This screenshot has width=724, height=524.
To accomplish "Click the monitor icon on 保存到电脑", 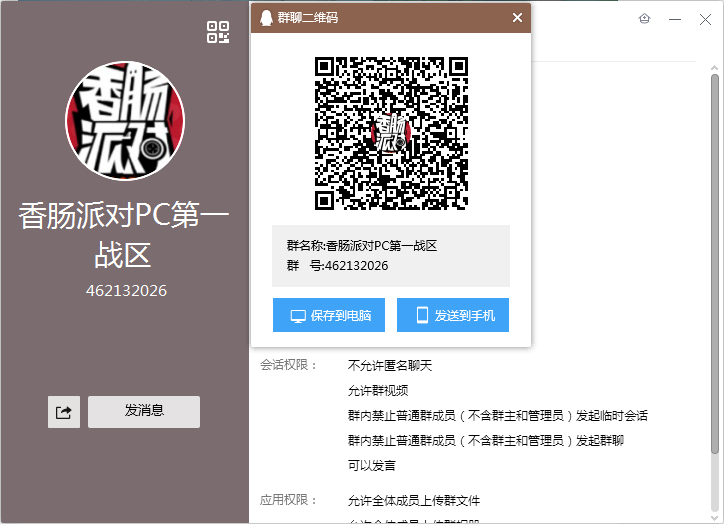I will pos(298,316).
